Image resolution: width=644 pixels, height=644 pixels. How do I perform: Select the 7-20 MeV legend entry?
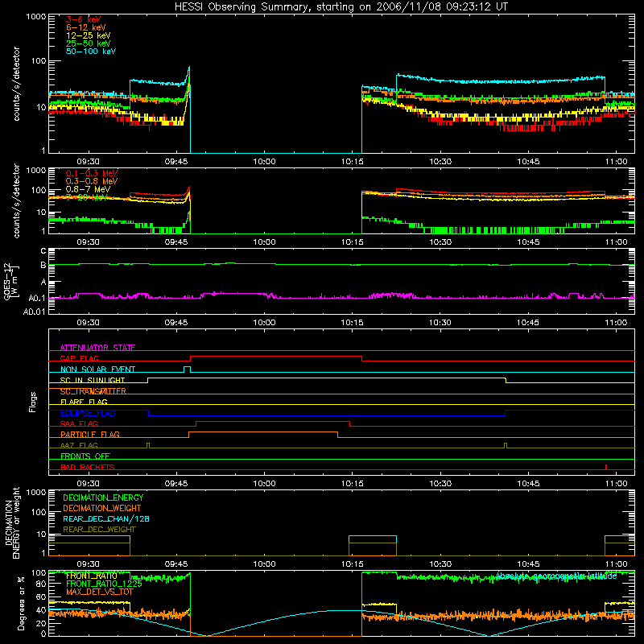tap(87, 197)
